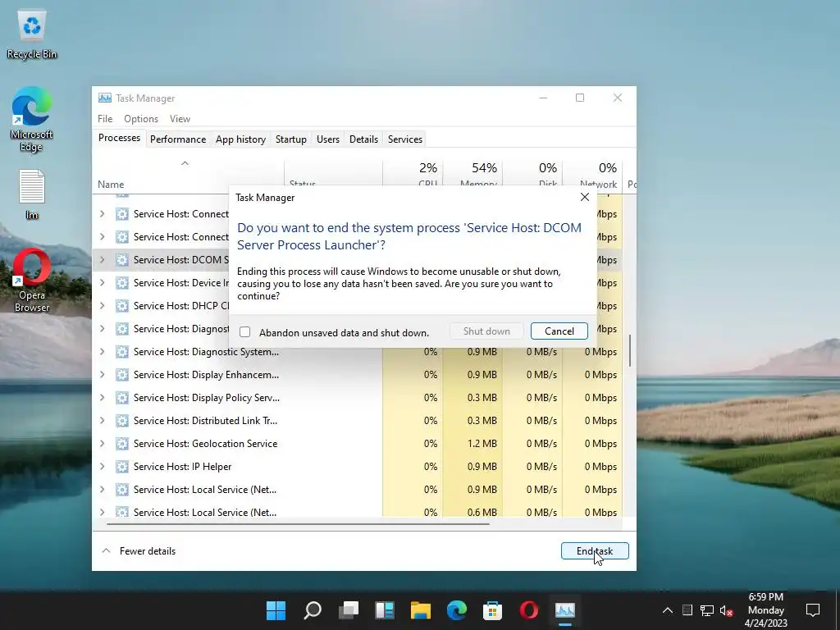Open the notification center icon
Viewport: 840px width, 630px height.
tap(813, 610)
